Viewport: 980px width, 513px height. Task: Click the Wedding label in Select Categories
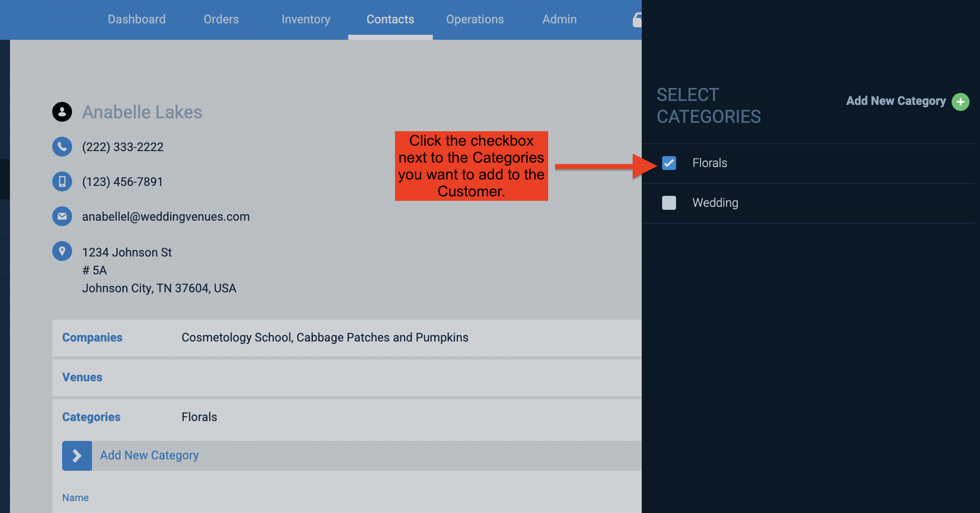[x=715, y=203]
